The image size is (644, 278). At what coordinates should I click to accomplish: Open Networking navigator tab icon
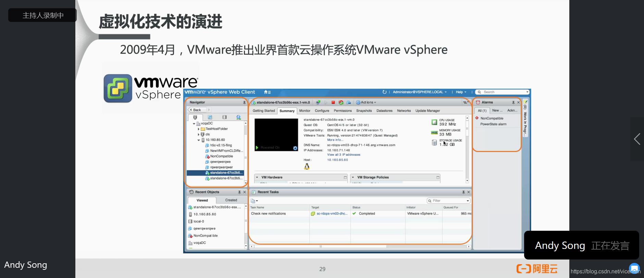[x=238, y=117]
